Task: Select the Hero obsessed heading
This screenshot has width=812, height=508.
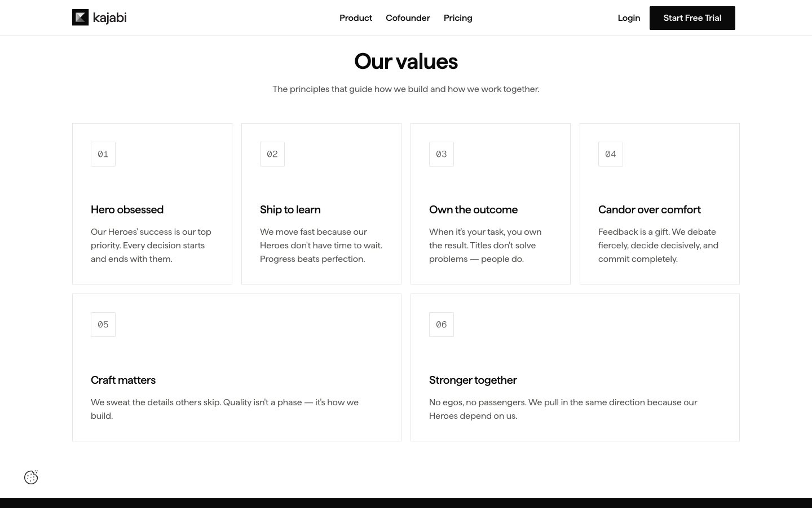Action: [127, 209]
